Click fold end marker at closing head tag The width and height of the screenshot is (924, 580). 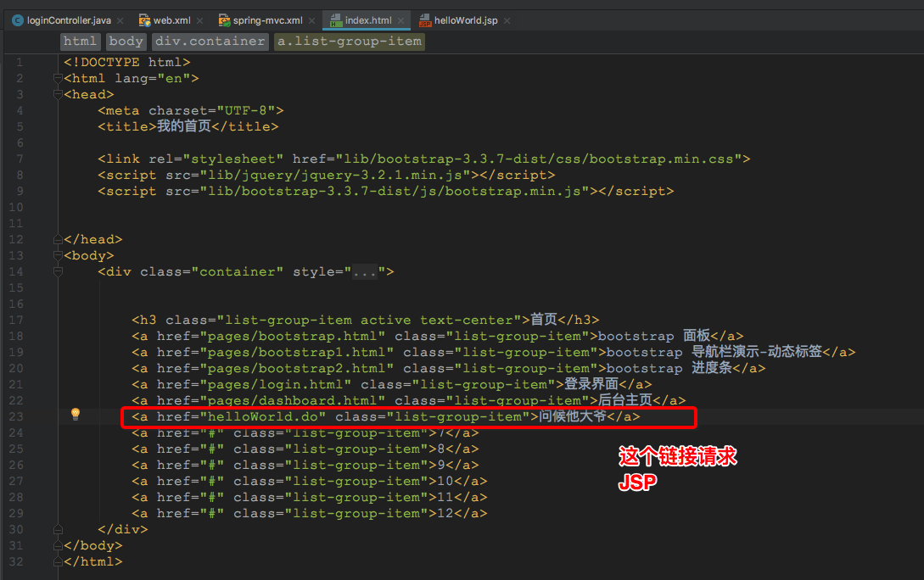(58, 239)
